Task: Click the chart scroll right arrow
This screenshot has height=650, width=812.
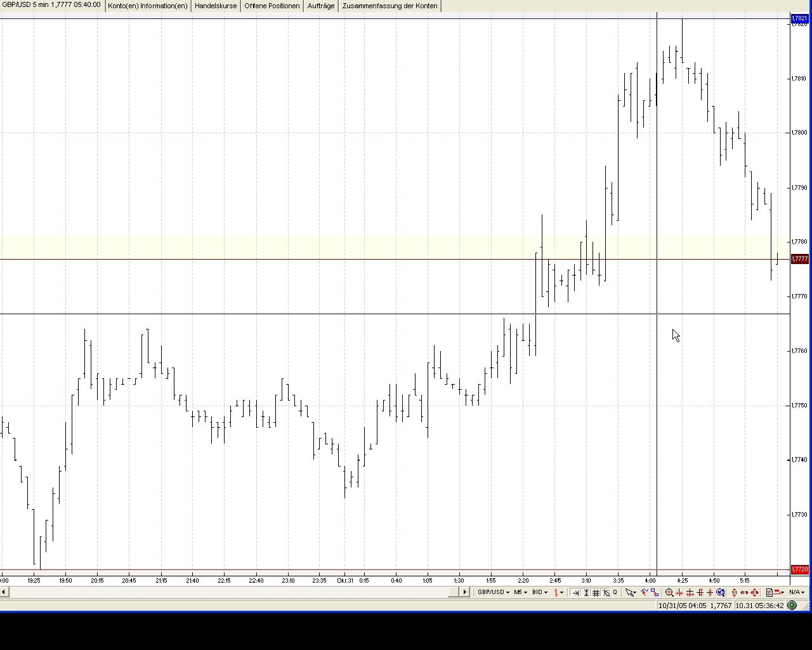Action: (x=464, y=592)
